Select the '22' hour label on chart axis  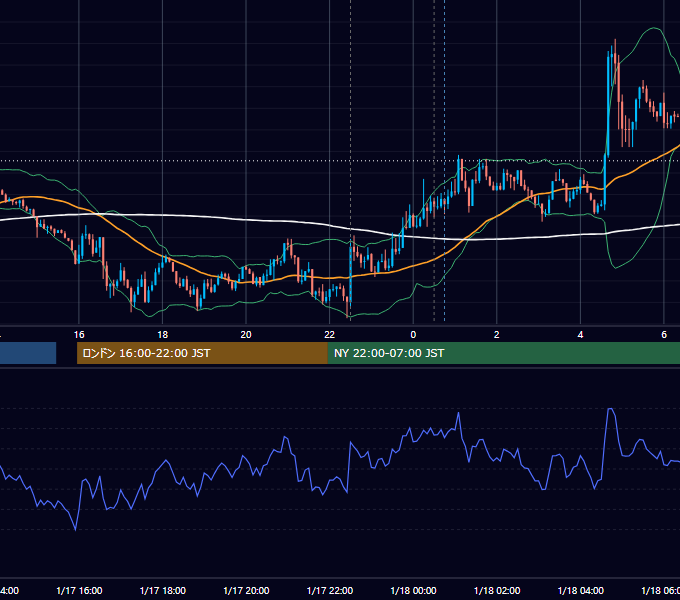330,335
